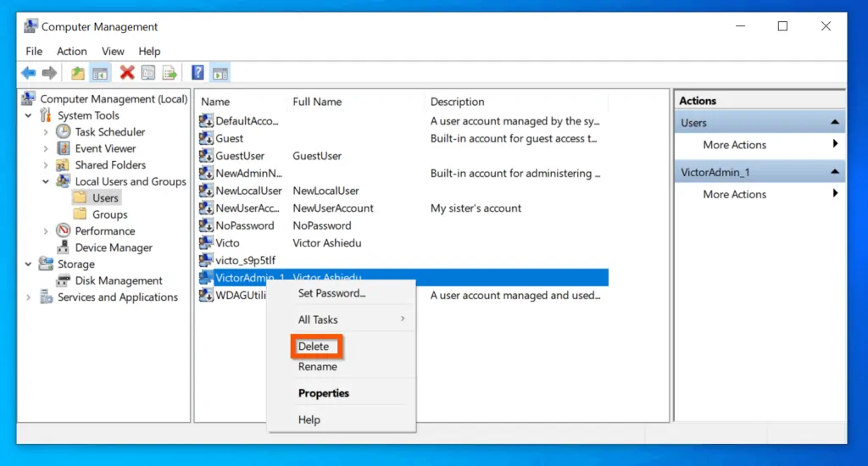Screen dimensions: 868x466
Task: Click the Export List toolbar icon
Action: pyautogui.click(x=170, y=73)
